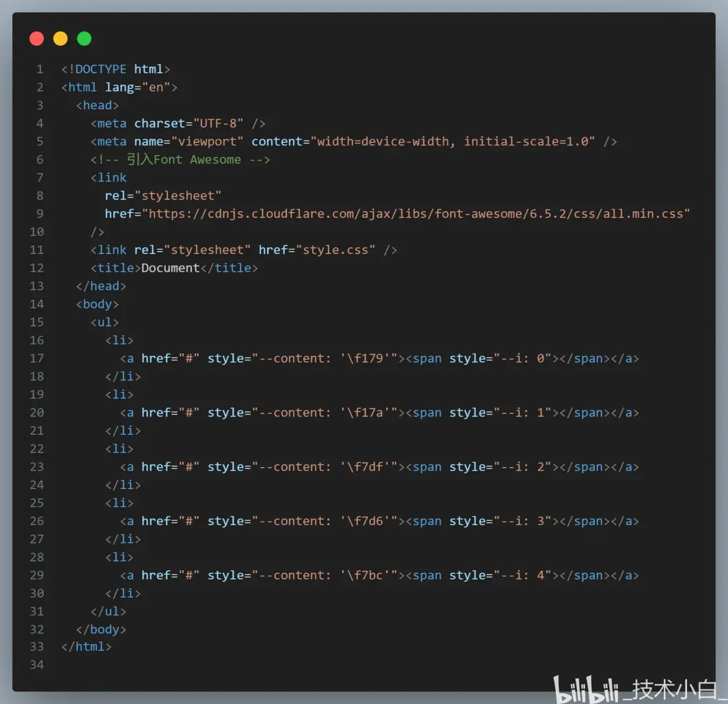Click the closing head tag

101,286
